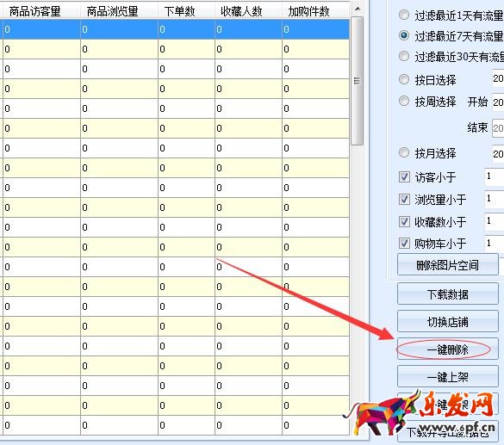Click the 一键上架 button
This screenshot has height=445, width=504.
point(448,377)
